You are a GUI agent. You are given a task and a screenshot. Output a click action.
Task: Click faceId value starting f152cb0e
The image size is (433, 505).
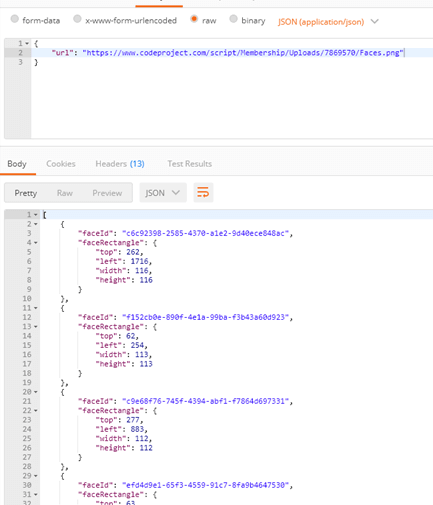(205, 317)
